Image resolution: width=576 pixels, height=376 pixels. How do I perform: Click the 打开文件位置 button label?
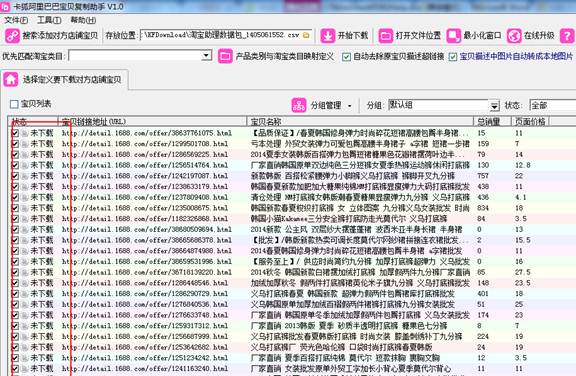pos(418,36)
